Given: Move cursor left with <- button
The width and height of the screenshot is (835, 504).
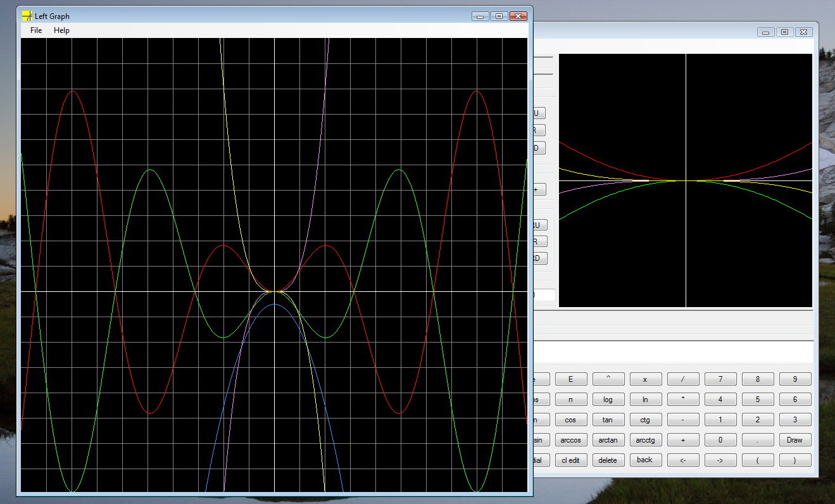Looking at the screenshot, I should (682, 460).
